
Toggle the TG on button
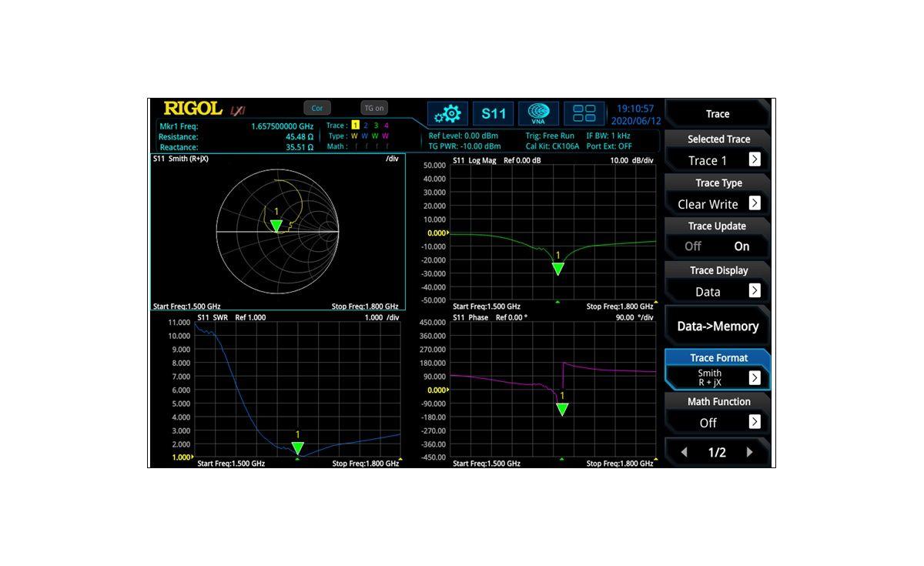coord(374,108)
